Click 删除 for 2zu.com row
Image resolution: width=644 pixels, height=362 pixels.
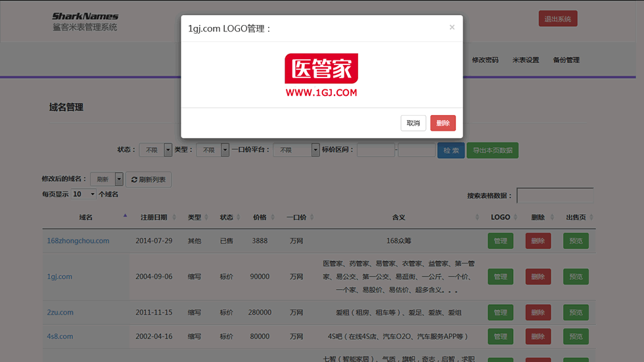[538, 312]
